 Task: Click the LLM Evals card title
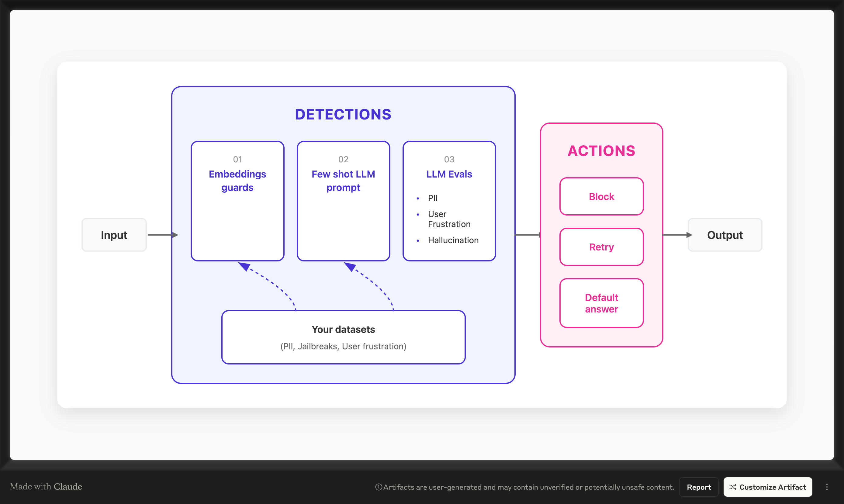(449, 174)
